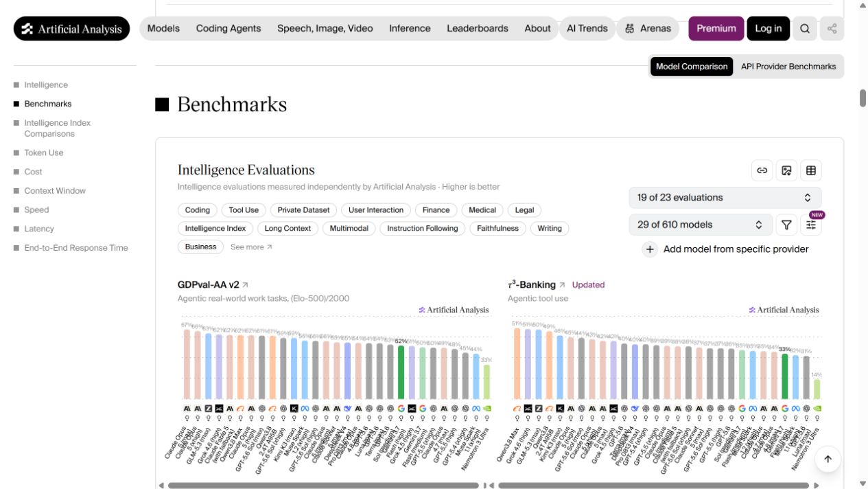The height and width of the screenshot is (489, 868).
Task: Click the green 33% bar in τ³-Banking chart
Action: (x=785, y=376)
